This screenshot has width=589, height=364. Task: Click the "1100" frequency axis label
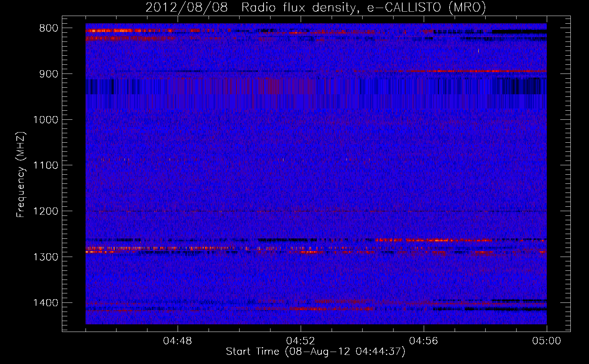click(46, 166)
